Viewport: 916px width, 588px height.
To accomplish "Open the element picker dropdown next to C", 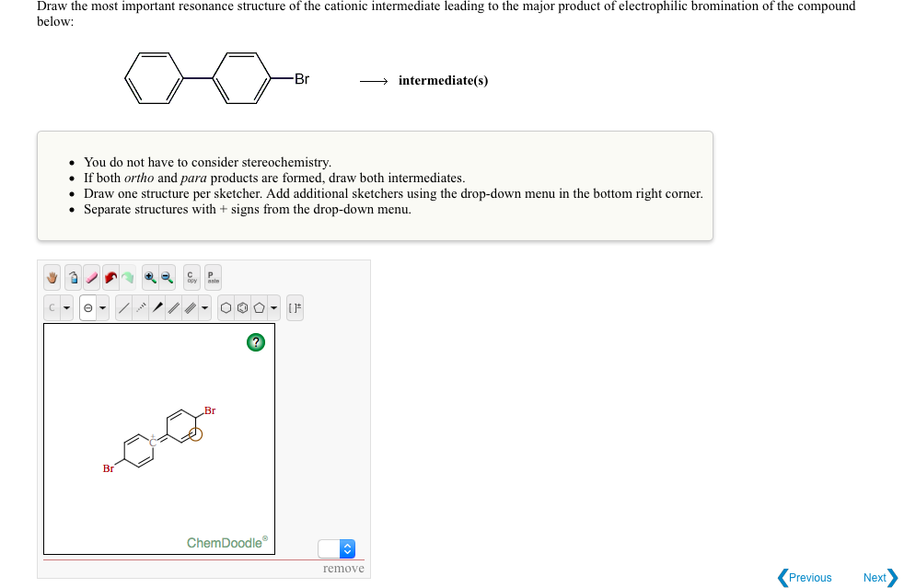I will point(67,306).
